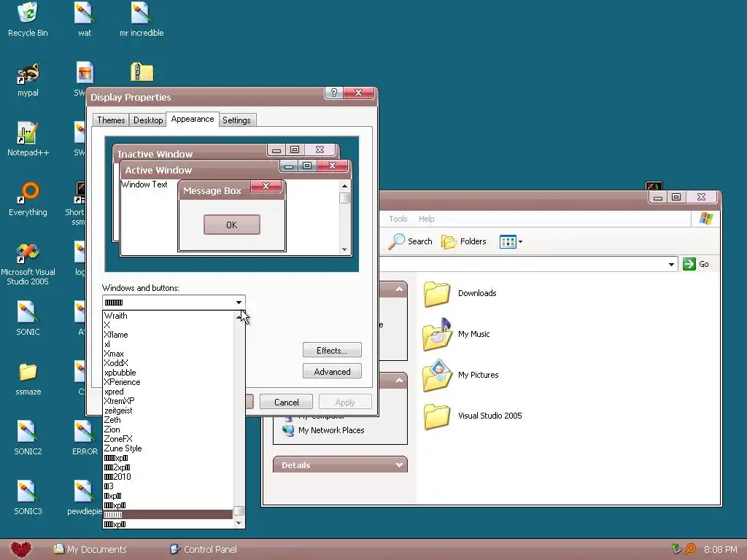Open the SONIC2 desktop file
This screenshot has width=747, height=560.
28,437
